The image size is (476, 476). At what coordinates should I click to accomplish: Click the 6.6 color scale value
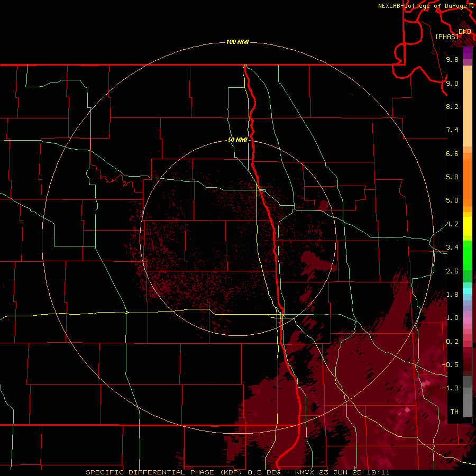[452, 153]
